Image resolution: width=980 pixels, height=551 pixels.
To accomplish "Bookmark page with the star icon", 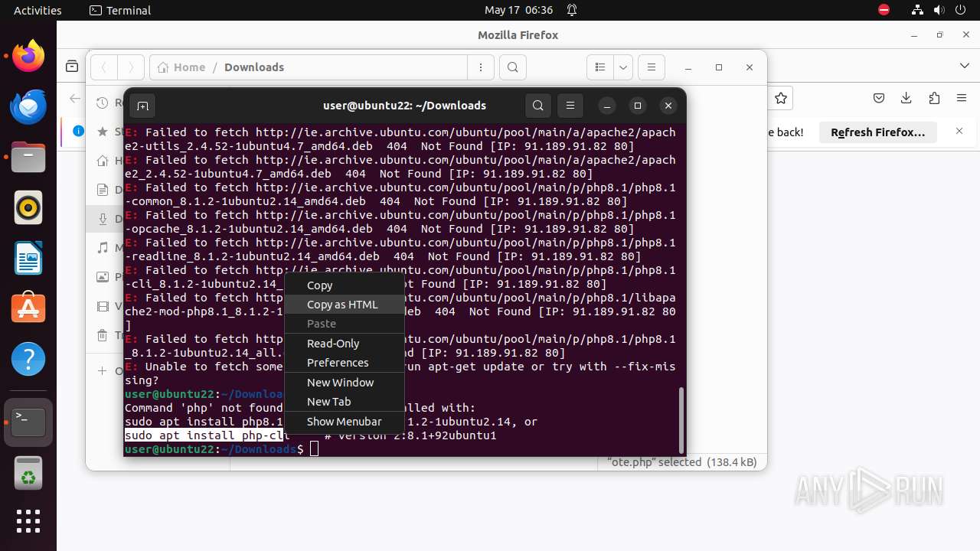I will pos(781,98).
